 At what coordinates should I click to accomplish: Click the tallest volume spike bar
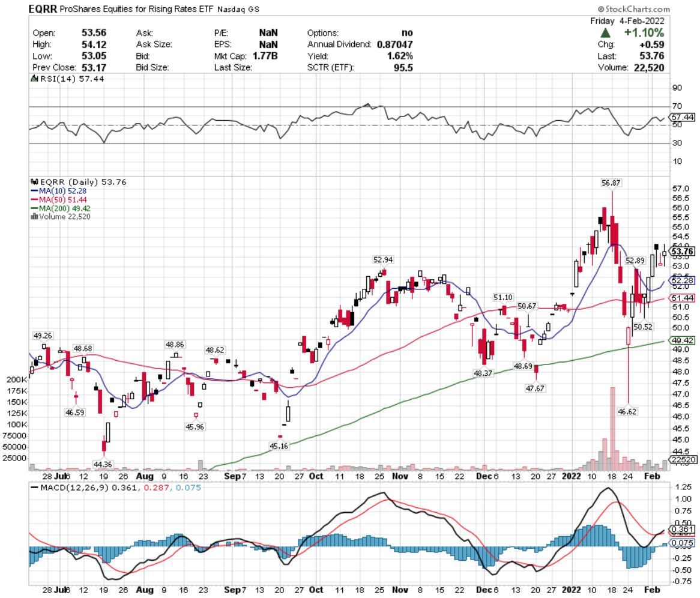point(612,429)
